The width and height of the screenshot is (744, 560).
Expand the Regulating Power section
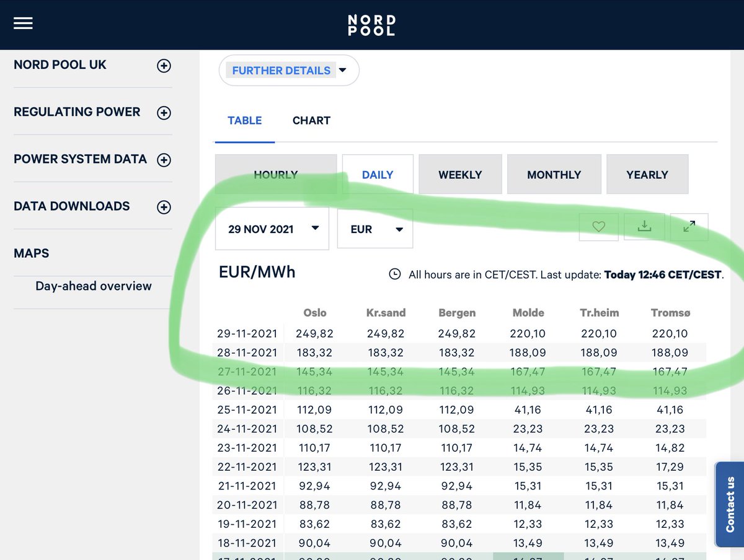pyautogui.click(x=164, y=113)
